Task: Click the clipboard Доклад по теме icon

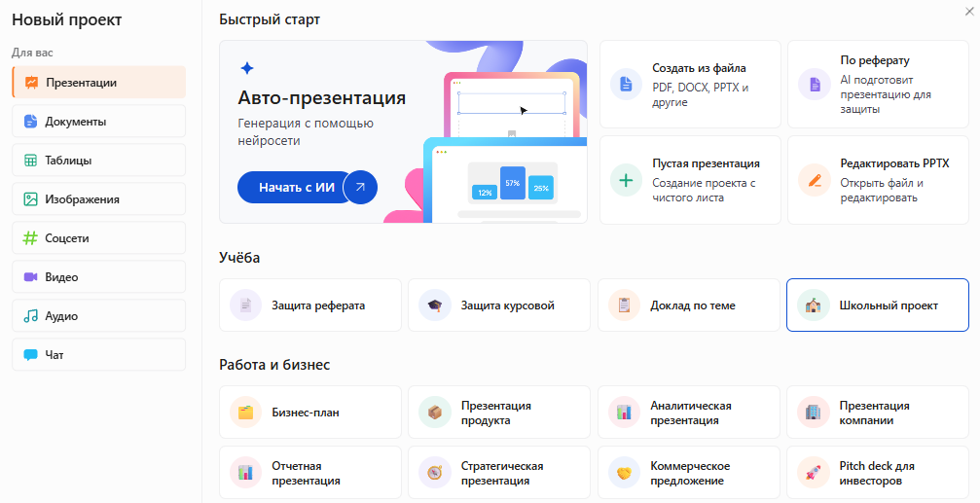Action: pyautogui.click(x=624, y=305)
